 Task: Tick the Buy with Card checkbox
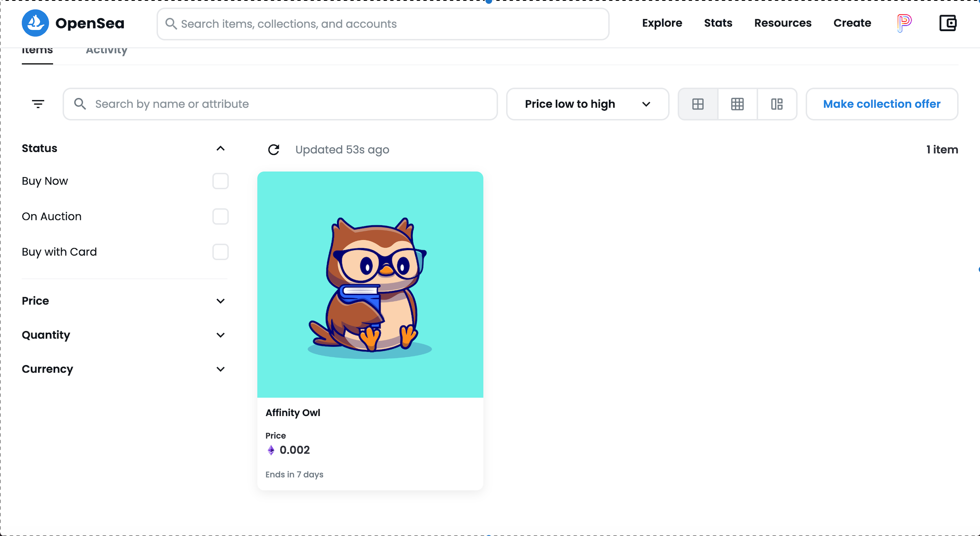(221, 252)
